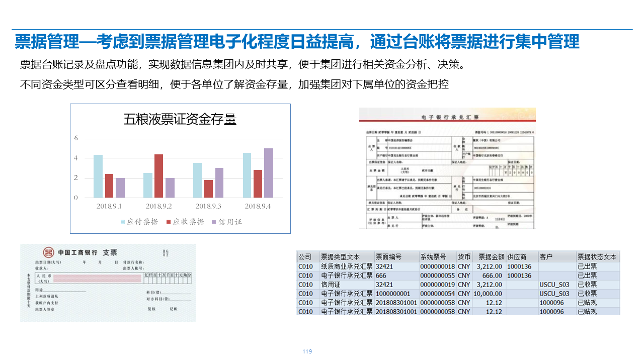Click 已出票 status in the 纸质商业承兑汇票 row
The image size is (644, 362).
tap(598, 266)
